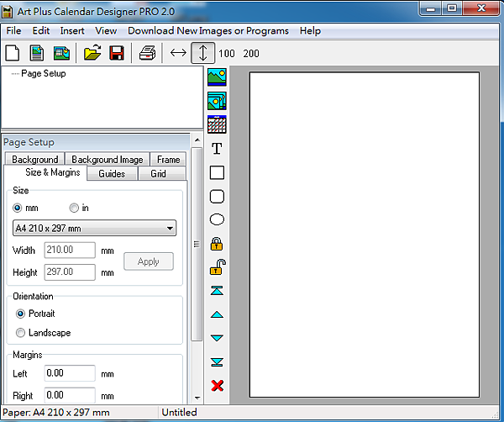Insert multiple pictures icon

pos(217,101)
